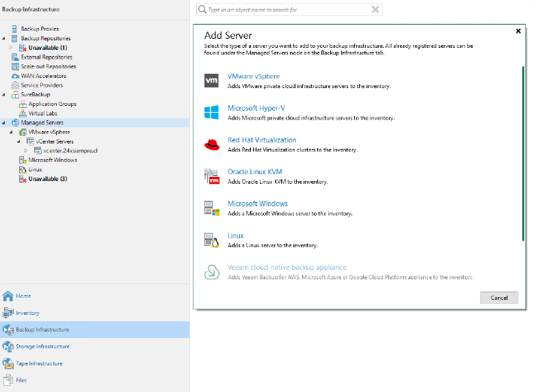Select Application Groups in tree

coord(53,104)
